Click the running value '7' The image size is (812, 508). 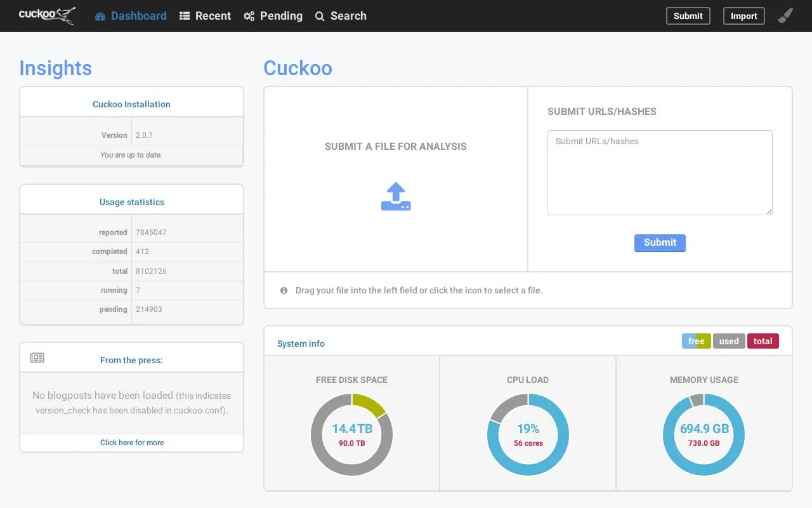tap(138, 290)
